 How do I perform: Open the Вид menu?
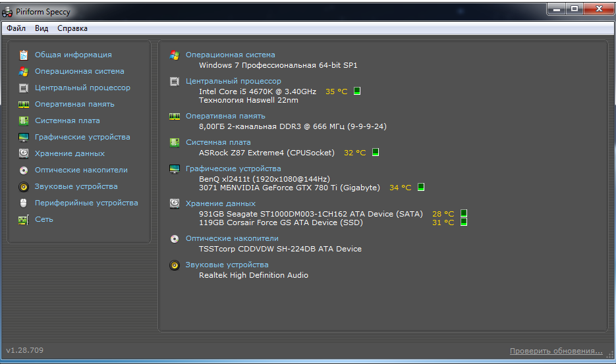(42, 28)
